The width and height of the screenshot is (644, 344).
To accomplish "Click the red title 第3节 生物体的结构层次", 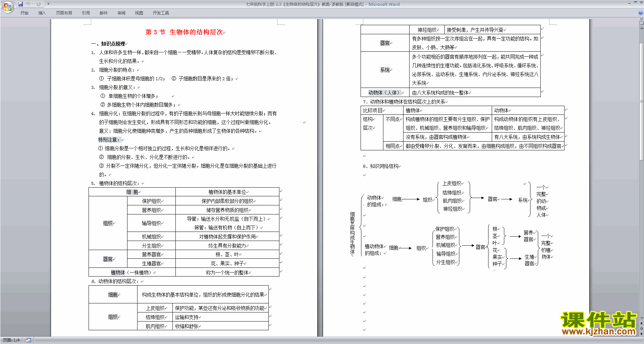I will click(184, 32).
